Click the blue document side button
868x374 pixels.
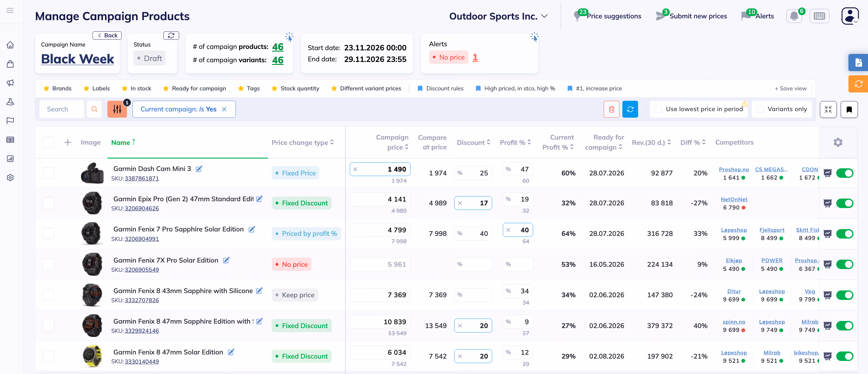tap(858, 63)
